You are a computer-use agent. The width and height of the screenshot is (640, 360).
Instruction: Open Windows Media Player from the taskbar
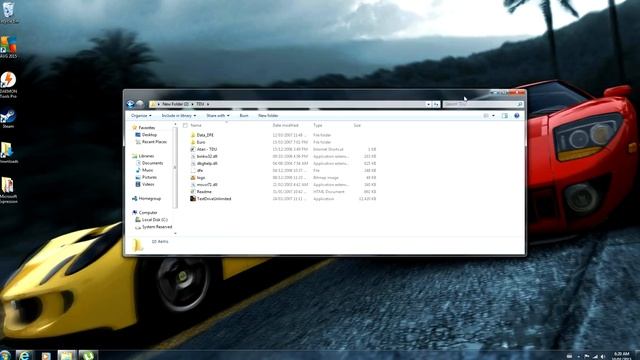[46, 355]
